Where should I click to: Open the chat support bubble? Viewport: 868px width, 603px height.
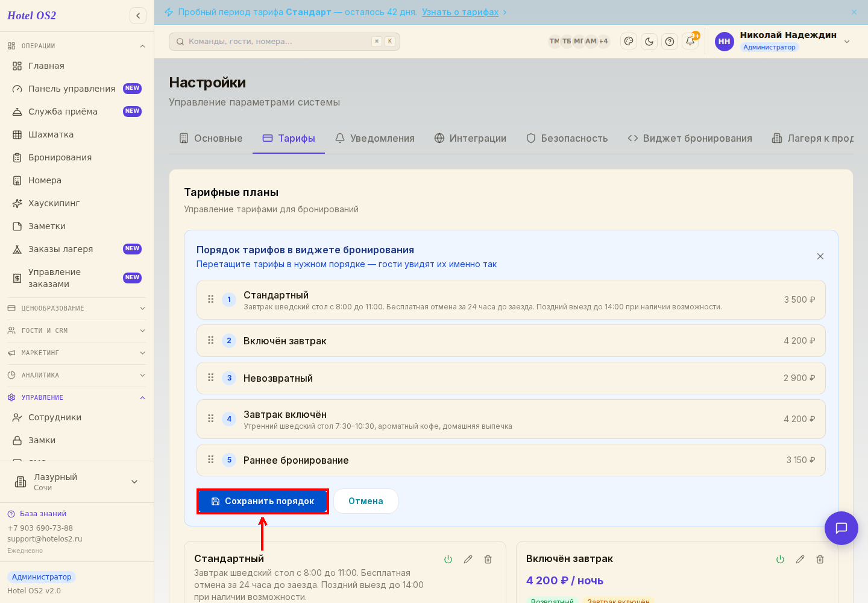(x=841, y=528)
